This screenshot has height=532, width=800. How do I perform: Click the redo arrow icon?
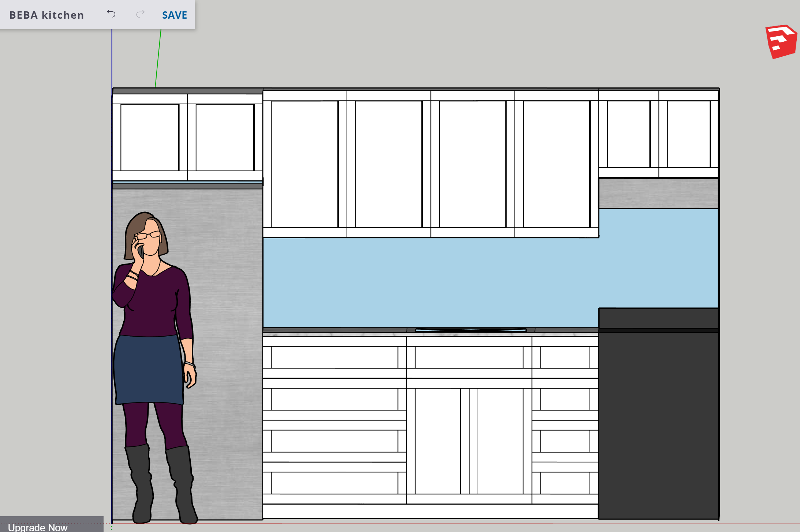pyautogui.click(x=140, y=14)
